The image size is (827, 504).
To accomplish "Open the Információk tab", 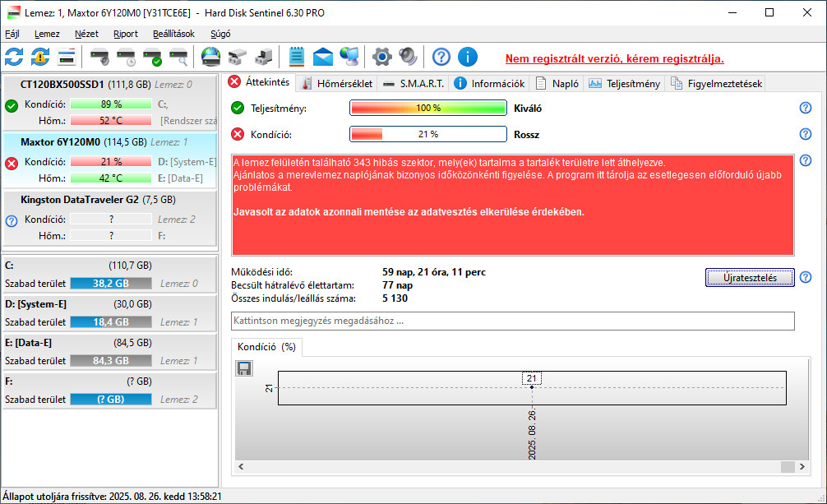I will pyautogui.click(x=489, y=83).
